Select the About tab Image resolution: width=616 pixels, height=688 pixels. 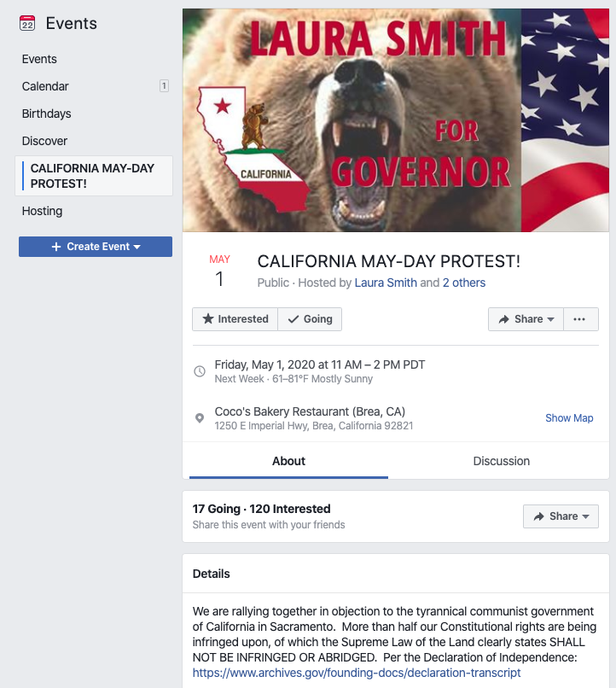[288, 461]
